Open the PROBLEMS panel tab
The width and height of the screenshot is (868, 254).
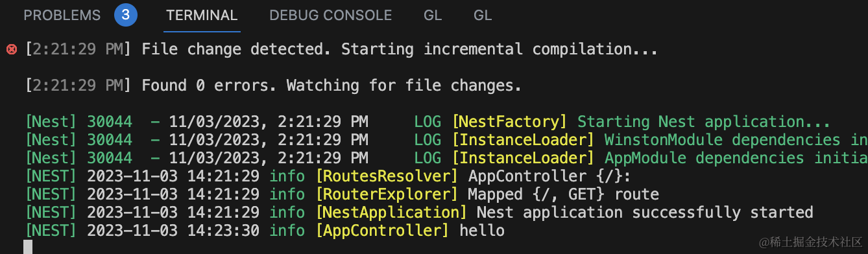[x=62, y=15]
